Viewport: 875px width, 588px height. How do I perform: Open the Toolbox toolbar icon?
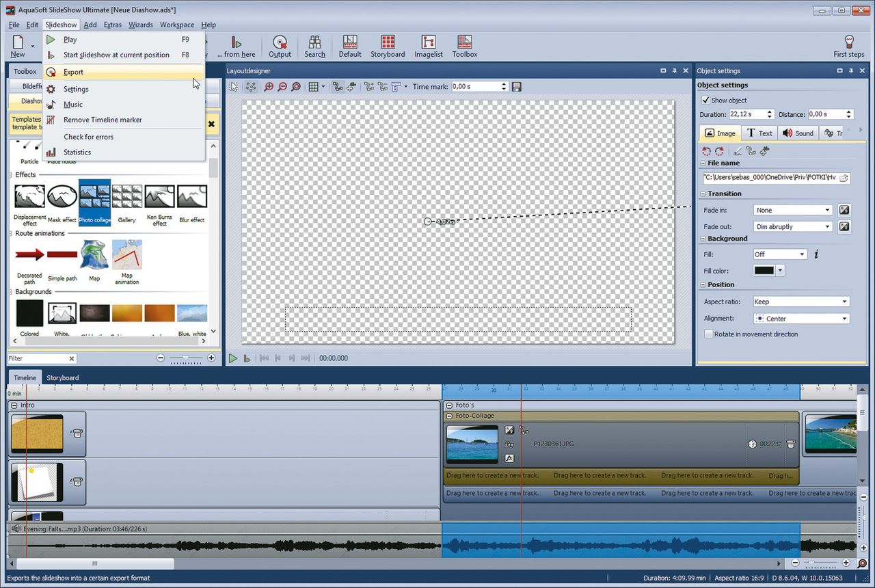pos(464,45)
